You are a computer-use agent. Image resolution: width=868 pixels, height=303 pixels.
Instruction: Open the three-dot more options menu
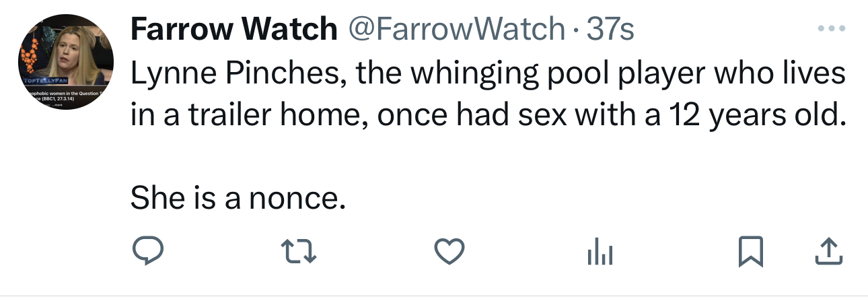(x=830, y=30)
